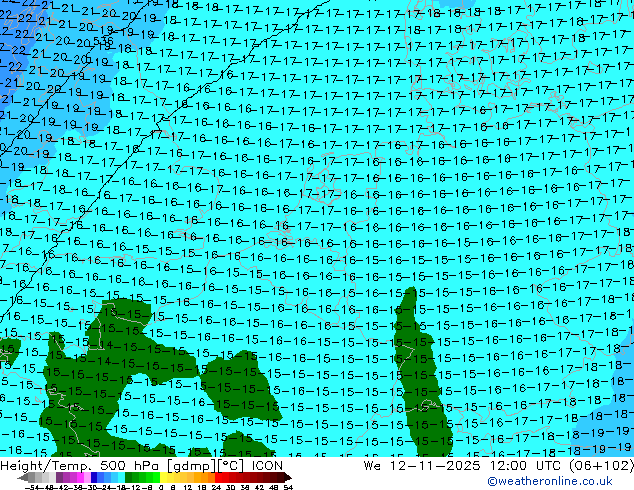The image size is (634, 490).
Task: Click the legend's right end dark arrow
Action: [288, 477]
